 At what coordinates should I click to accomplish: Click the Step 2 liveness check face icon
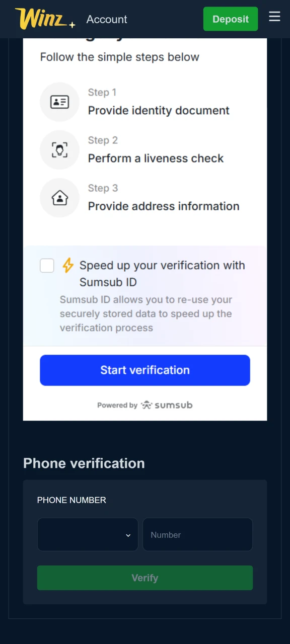(x=59, y=149)
